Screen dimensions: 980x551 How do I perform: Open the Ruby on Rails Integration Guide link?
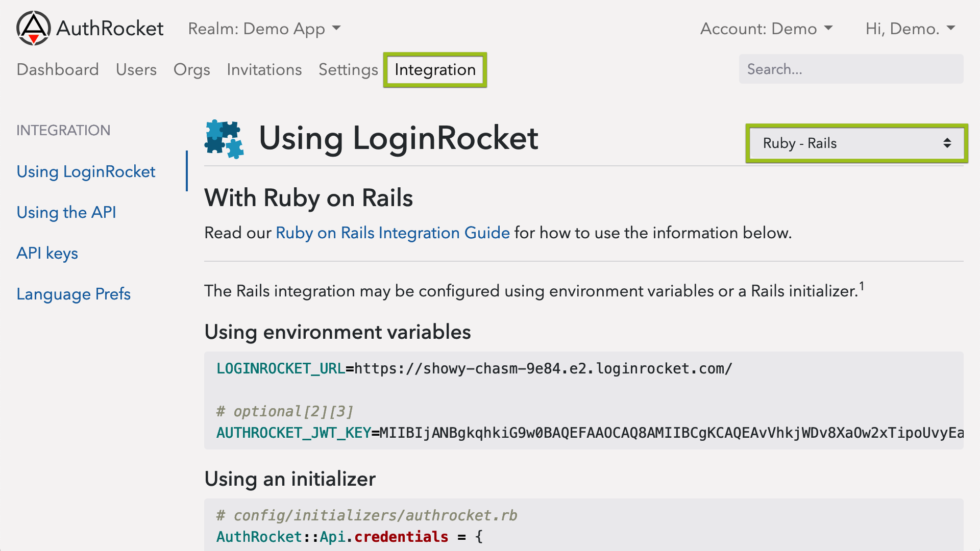click(393, 233)
